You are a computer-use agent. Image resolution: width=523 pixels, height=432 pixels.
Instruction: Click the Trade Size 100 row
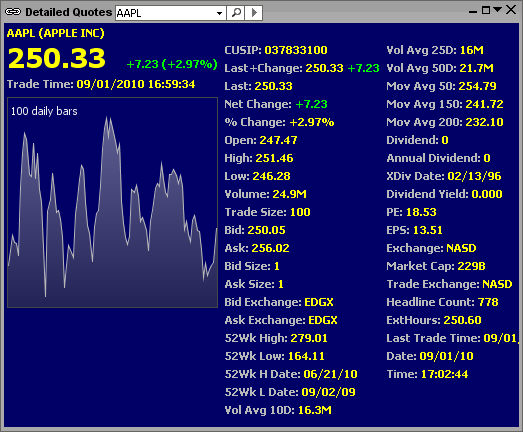point(268,212)
